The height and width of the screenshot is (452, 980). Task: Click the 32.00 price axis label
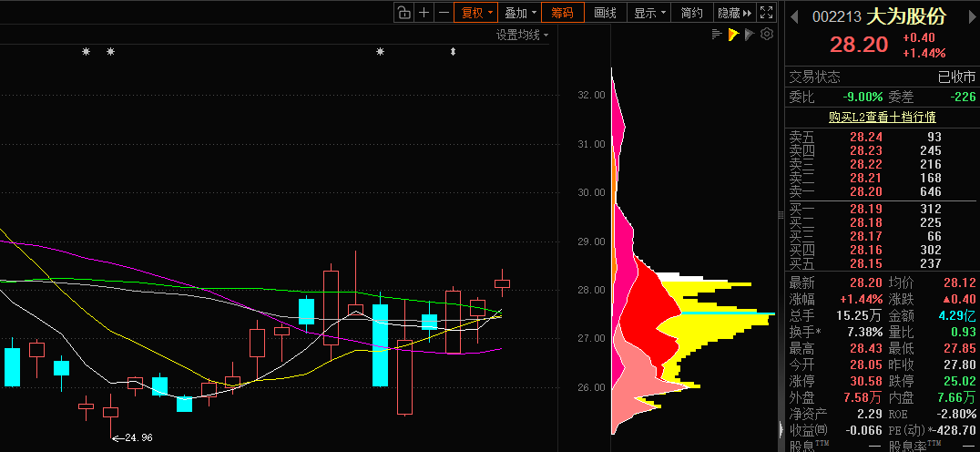click(591, 95)
